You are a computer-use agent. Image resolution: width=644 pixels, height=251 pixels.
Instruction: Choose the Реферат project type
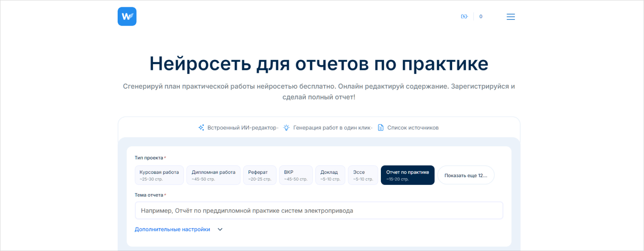(x=259, y=175)
